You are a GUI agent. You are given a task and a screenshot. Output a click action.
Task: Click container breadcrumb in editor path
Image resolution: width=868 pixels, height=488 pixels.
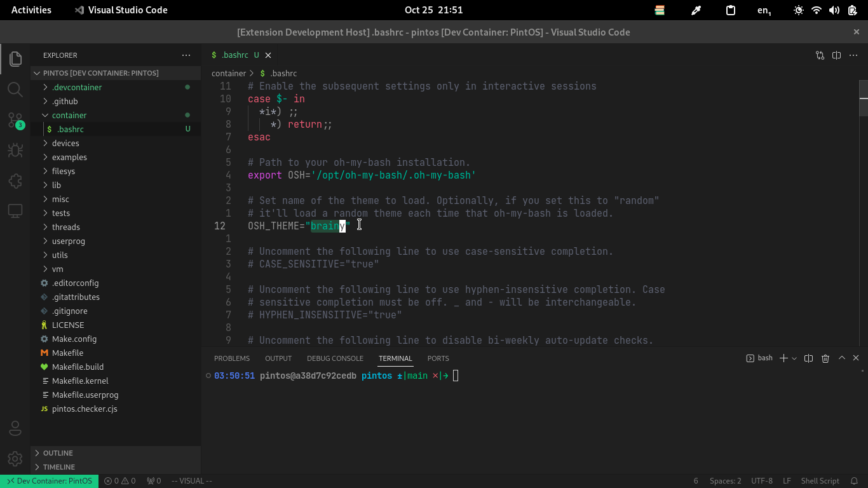click(229, 73)
